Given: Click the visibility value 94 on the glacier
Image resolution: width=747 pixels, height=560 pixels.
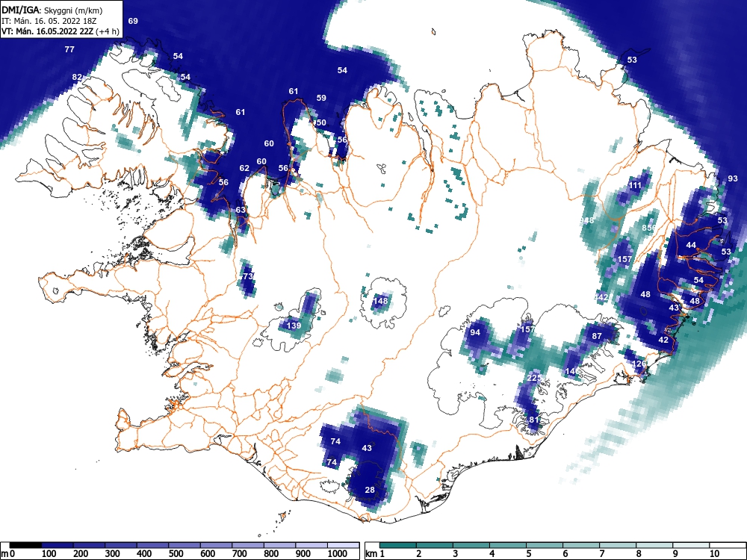Looking at the screenshot, I should coord(475,332).
